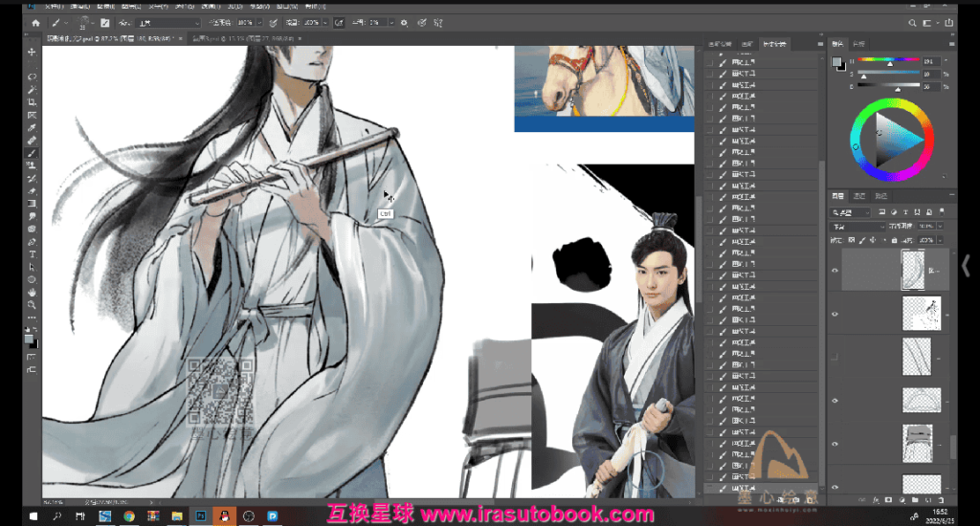
Task: Open the 3D(D) menu
Action: (235, 7)
